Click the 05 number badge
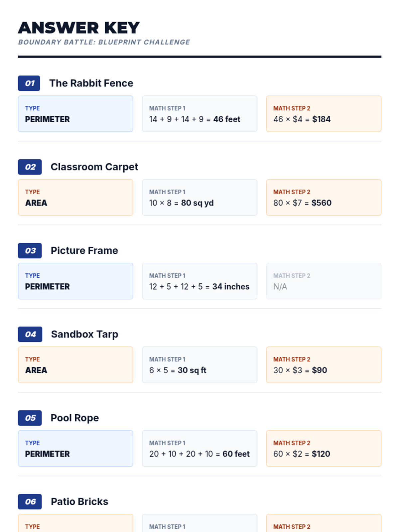This screenshot has height=532, width=399. (x=30, y=418)
